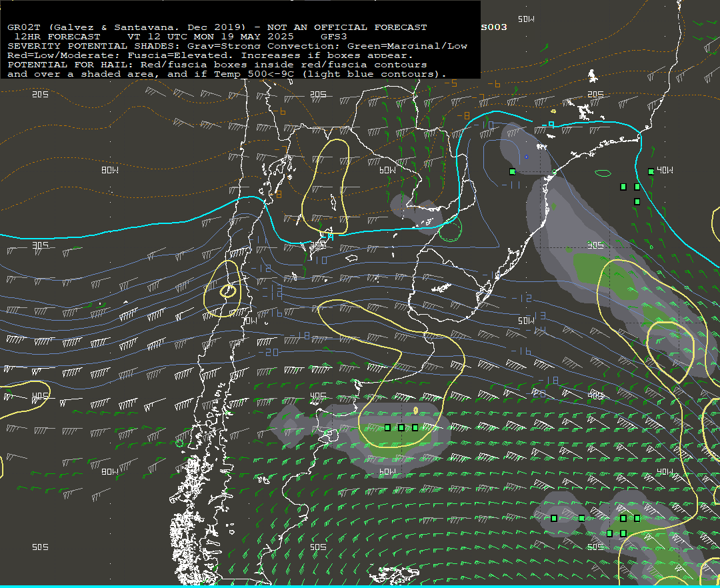Click the 70W longitude label near Chile
Viewport: 720px width, 588px height.
click(250, 321)
